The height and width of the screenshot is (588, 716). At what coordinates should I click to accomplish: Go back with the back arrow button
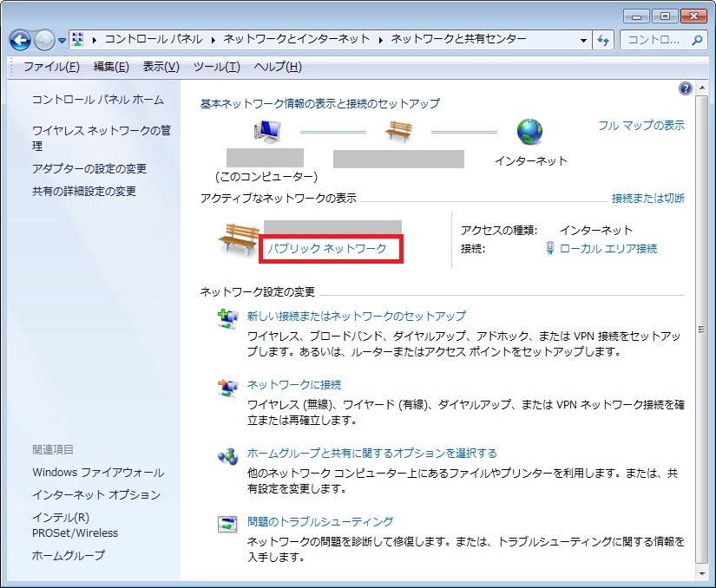point(21,40)
